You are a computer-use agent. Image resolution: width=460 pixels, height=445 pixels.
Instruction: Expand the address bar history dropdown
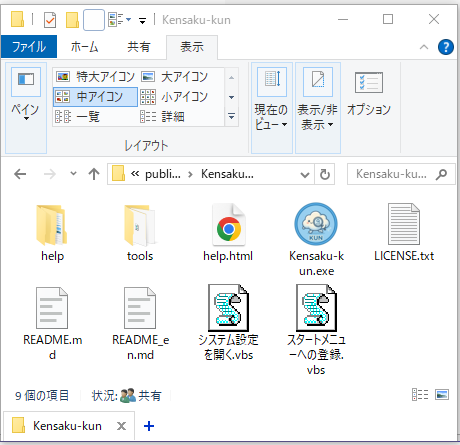(305, 174)
